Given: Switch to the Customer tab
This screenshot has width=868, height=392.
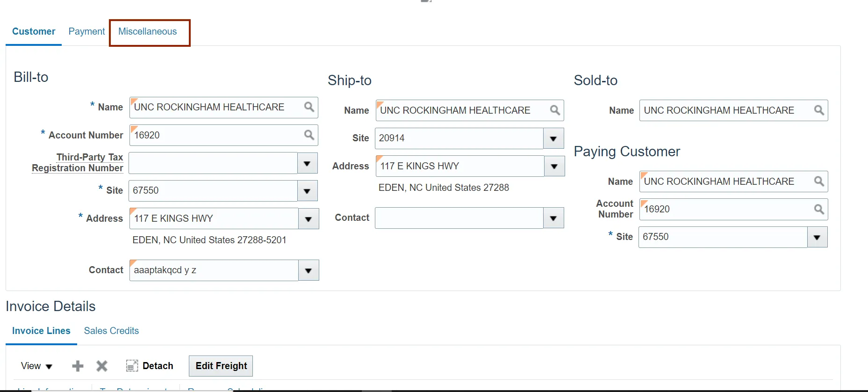Looking at the screenshot, I should (34, 31).
